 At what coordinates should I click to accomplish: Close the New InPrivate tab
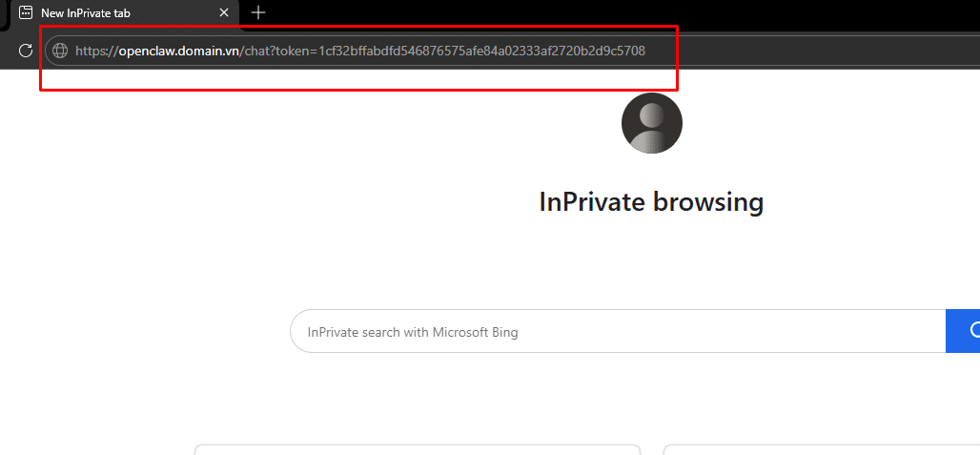224,13
